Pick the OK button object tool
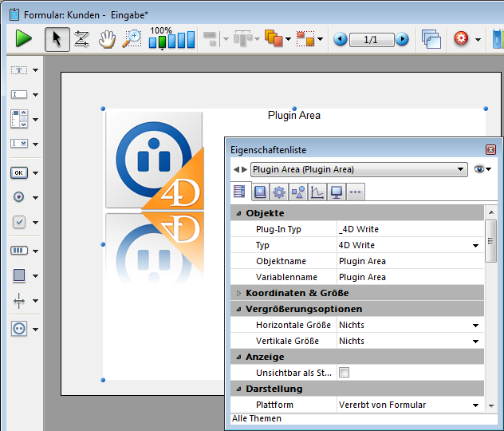This screenshot has width=504, height=431. [x=19, y=172]
